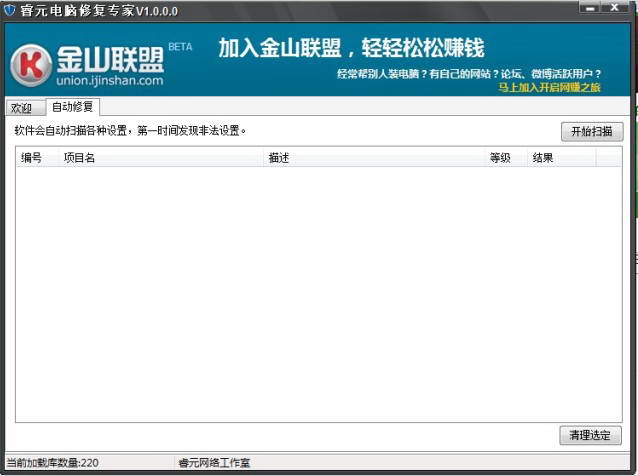638x476 pixels.
Task: Close the 睿元电脑修复专家 window
Action: (x=615, y=8)
